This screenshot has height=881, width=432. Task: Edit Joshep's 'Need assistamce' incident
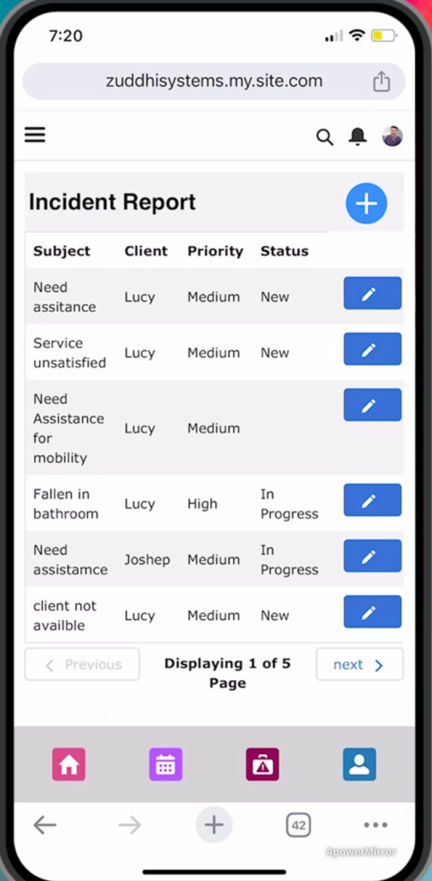coord(372,556)
